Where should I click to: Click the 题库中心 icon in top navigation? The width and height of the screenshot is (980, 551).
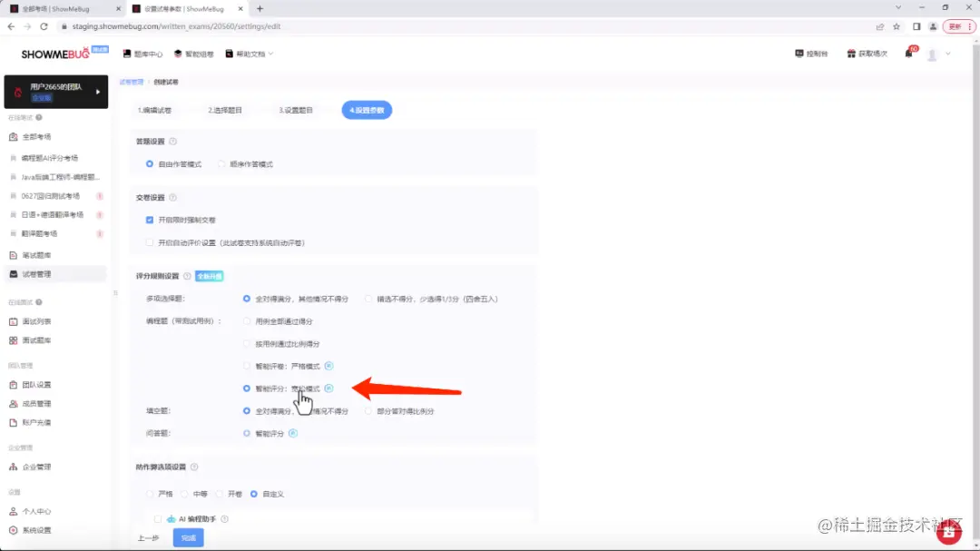pos(127,54)
